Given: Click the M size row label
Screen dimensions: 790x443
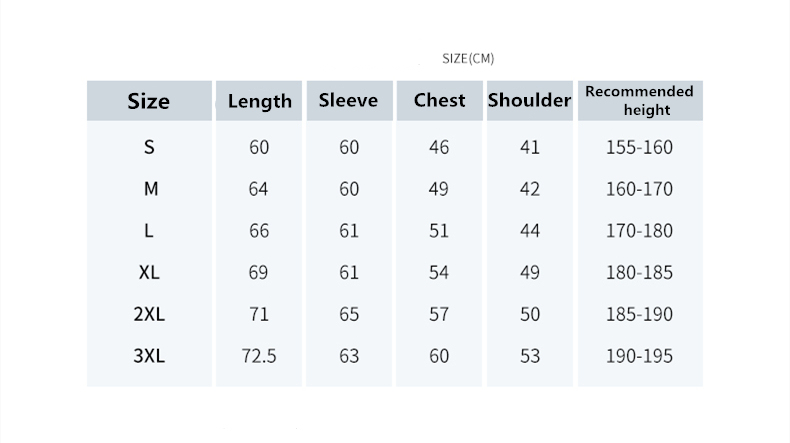Looking at the screenshot, I should coord(150,189).
